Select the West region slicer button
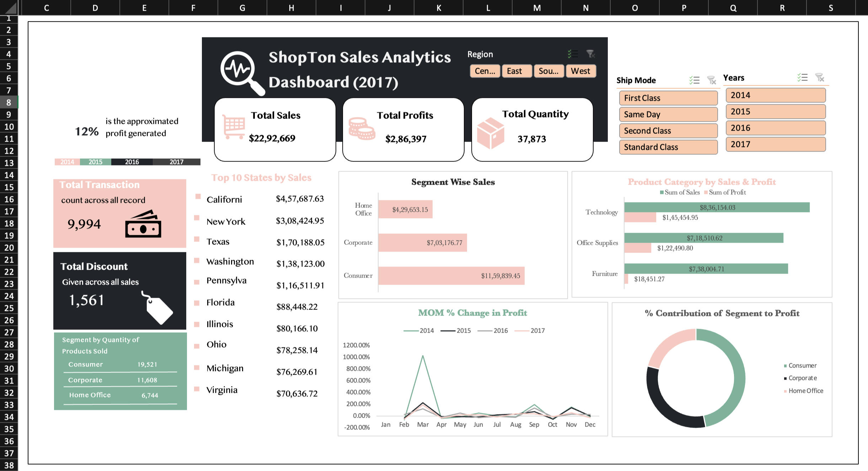868x471 pixels. tap(580, 71)
